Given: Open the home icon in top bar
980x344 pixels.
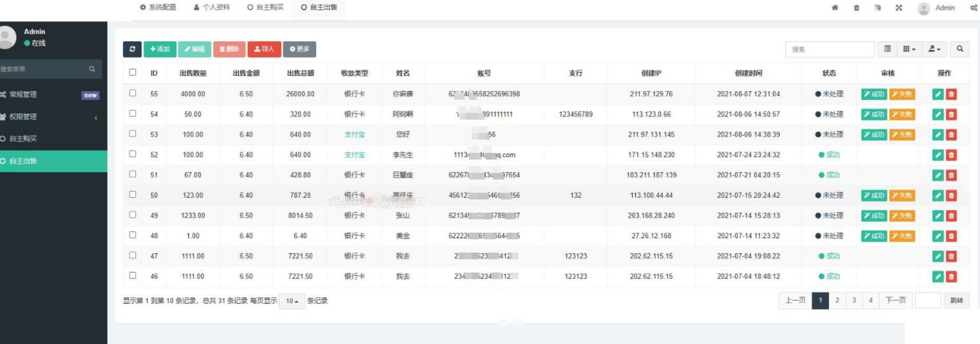Looking at the screenshot, I should pos(835,8).
